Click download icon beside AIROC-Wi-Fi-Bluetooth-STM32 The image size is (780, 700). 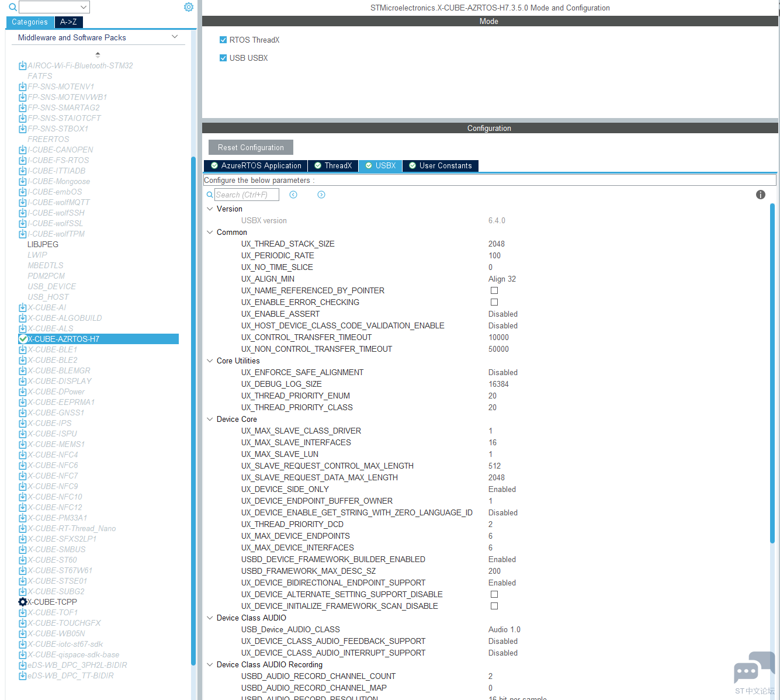tap(22, 65)
